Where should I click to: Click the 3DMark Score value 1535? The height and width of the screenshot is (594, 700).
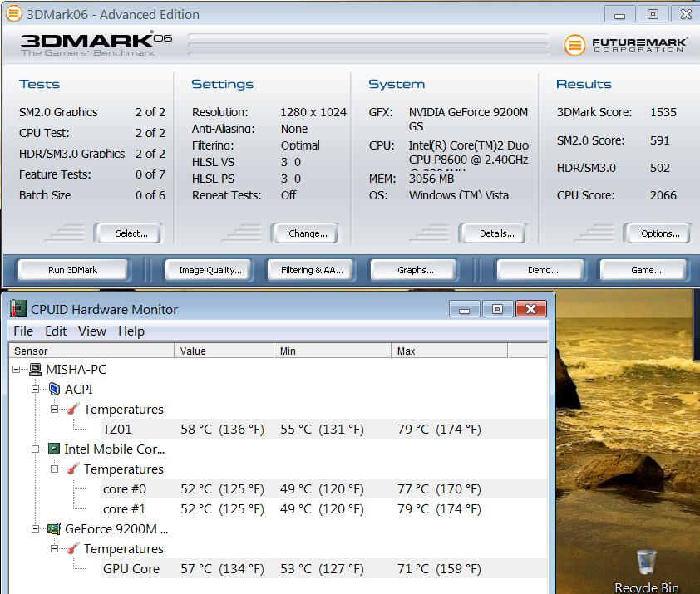[x=663, y=112]
